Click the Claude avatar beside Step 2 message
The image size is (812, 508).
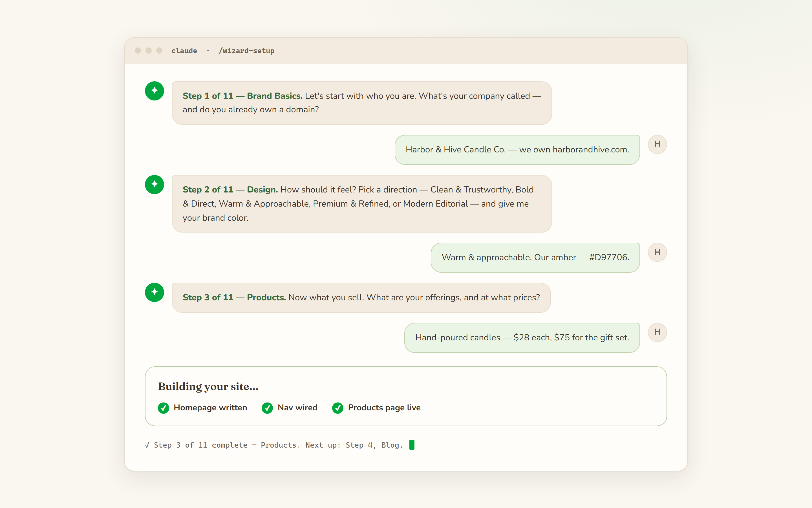point(154,185)
